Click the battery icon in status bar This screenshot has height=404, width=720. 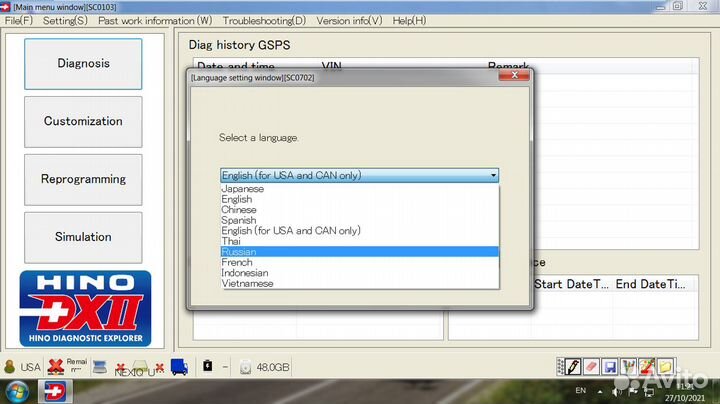207,367
